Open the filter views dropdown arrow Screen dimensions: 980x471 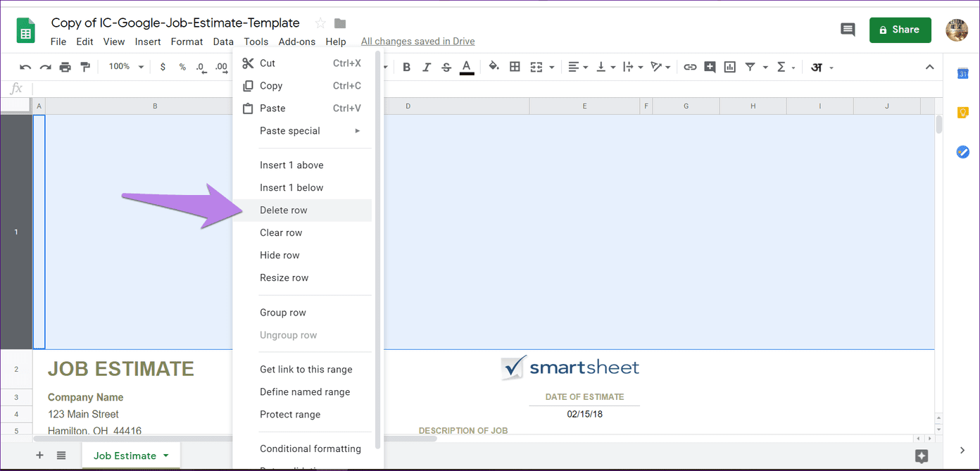point(765,68)
